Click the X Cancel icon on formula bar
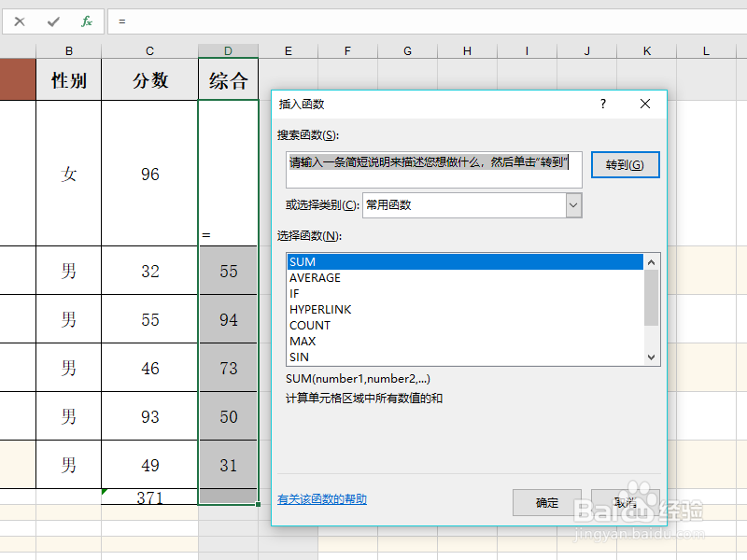Screen dimensions: 747x560 (20, 21)
